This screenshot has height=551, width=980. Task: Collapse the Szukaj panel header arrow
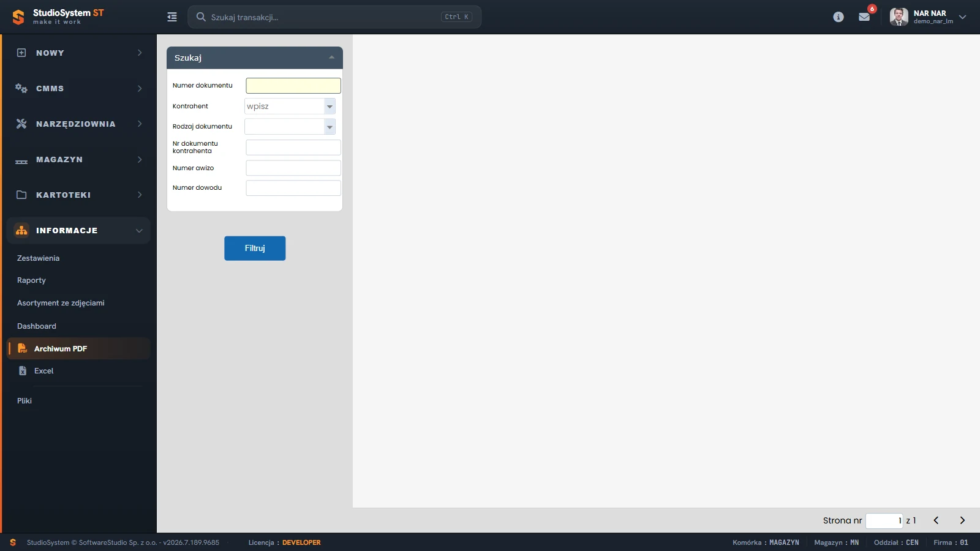pos(331,58)
